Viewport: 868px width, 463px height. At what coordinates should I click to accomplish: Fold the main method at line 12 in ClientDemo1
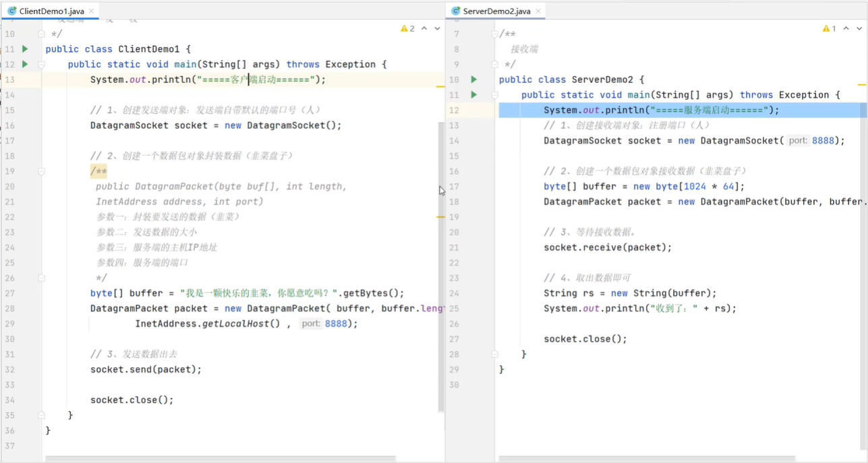click(41, 65)
